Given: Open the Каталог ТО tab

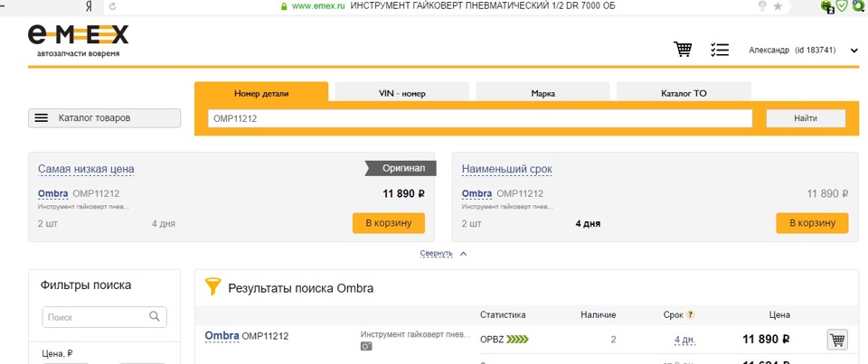Looking at the screenshot, I should [x=684, y=93].
